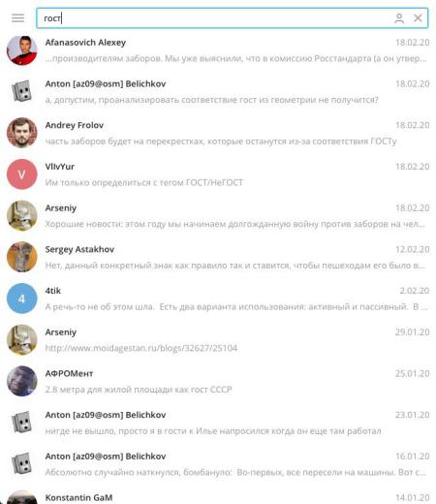Click Andrey Frolov's bearded avatar

pos(22,133)
